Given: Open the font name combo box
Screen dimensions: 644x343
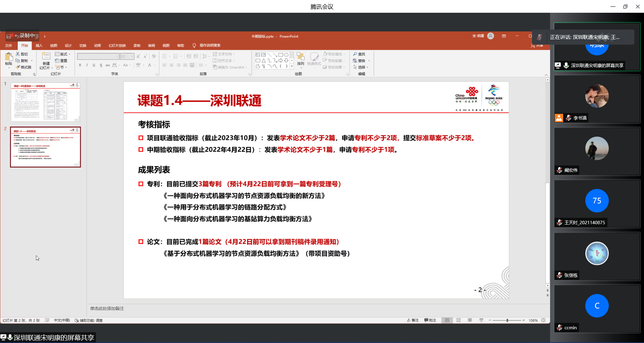Looking at the screenshot, I should tap(98, 56).
